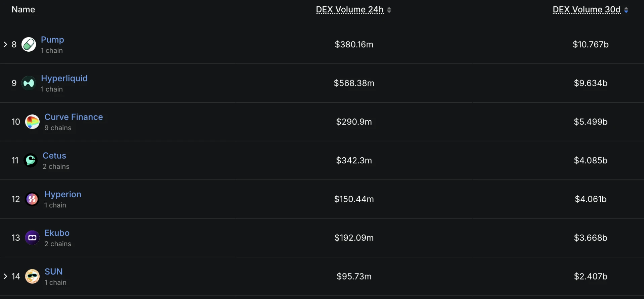Expand the SUN row chevron
The image size is (644, 299).
(5, 276)
